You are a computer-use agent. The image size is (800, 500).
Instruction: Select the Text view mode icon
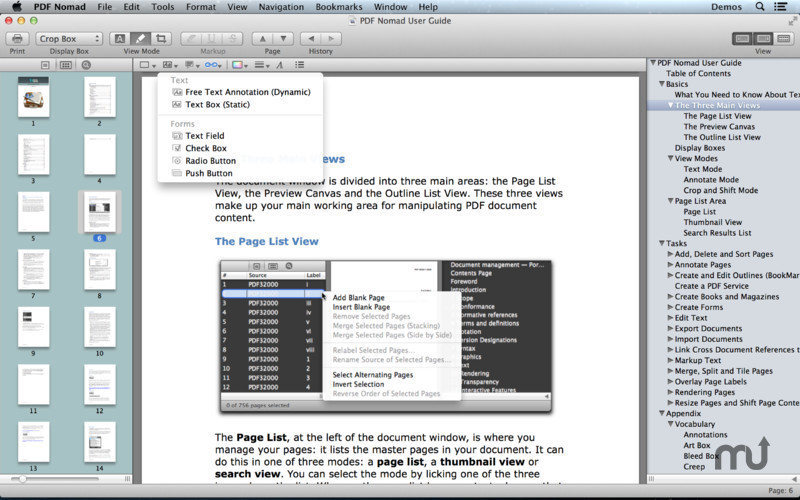[119, 39]
